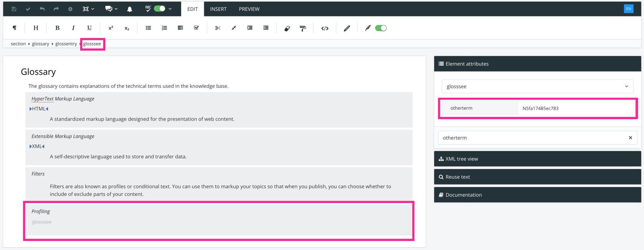Click the checkmark icon in top bar
The width and height of the screenshot is (644, 250).
click(28, 9)
